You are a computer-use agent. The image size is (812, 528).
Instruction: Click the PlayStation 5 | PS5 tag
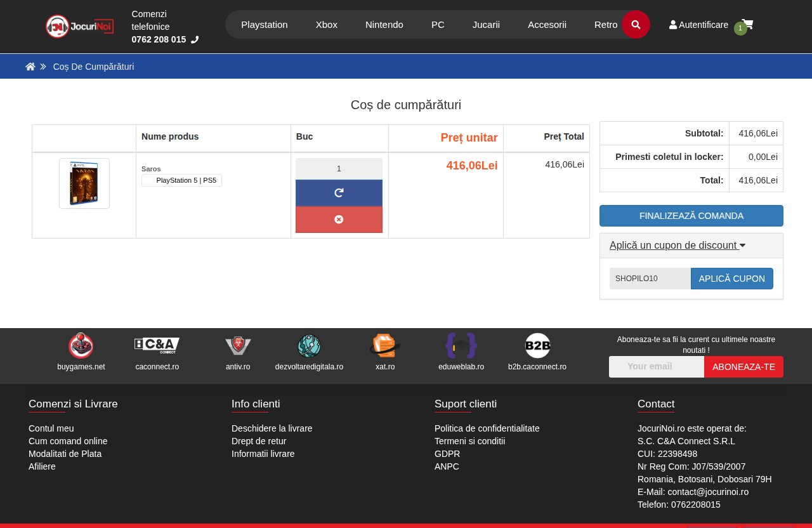[182, 180]
